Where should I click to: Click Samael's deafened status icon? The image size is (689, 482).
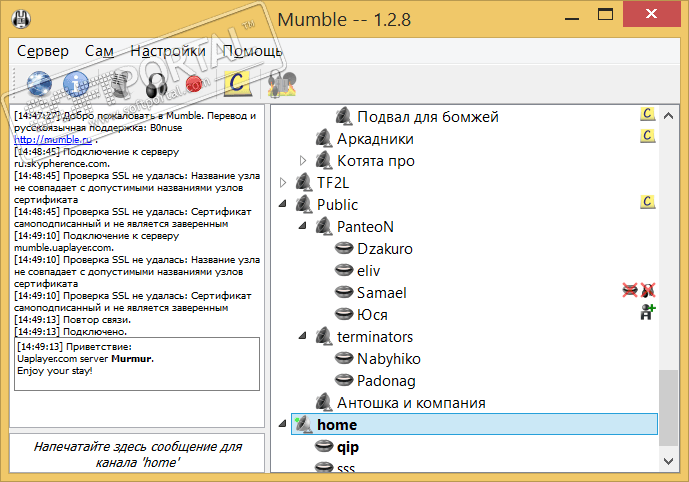[x=648, y=290]
